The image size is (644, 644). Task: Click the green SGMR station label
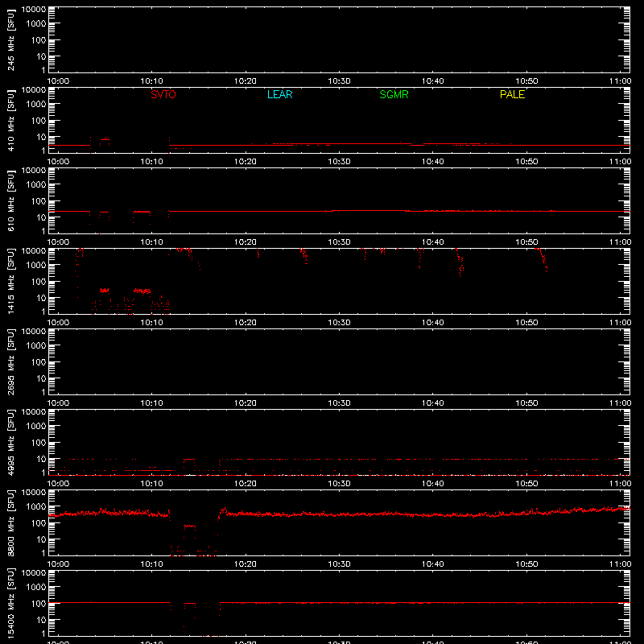394,94
